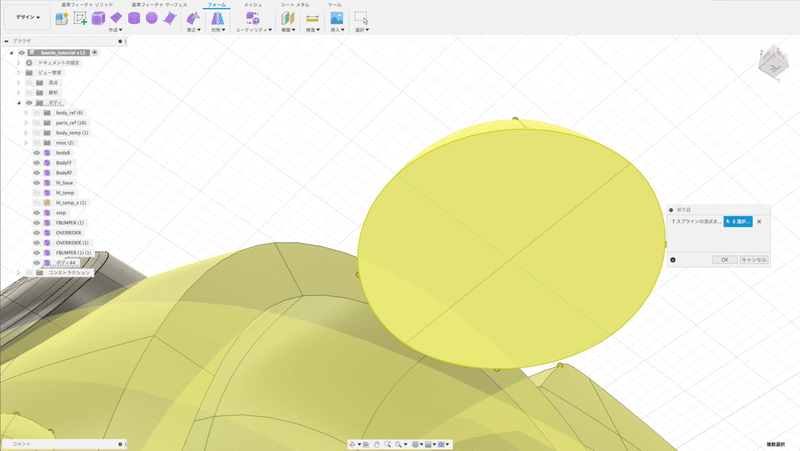The image size is (800, 451).
Task: Select the Sphere form primitive tool
Action: pyautogui.click(x=152, y=18)
